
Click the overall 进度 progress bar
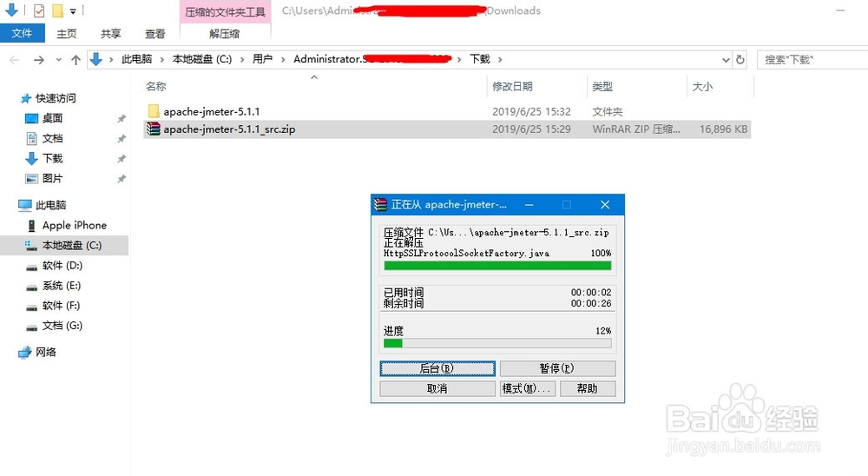pyautogui.click(x=497, y=343)
